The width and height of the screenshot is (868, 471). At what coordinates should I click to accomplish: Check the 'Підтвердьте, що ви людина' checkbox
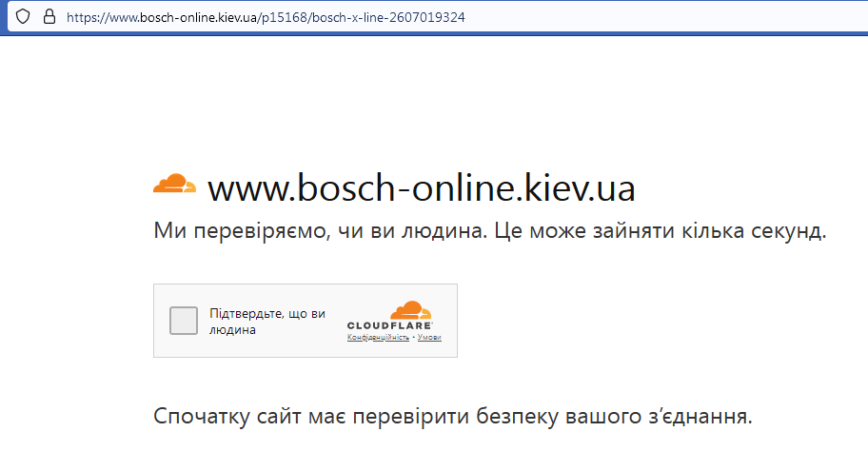184,321
